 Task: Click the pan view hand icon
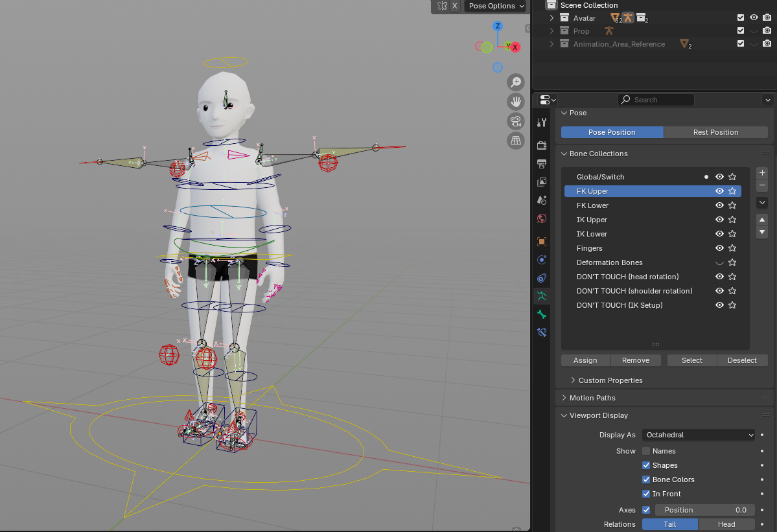516,102
